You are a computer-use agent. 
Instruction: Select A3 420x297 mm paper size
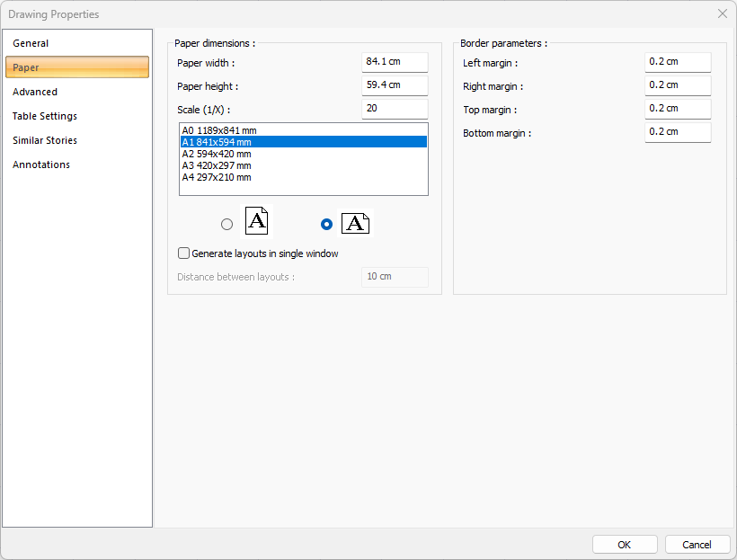pos(217,165)
